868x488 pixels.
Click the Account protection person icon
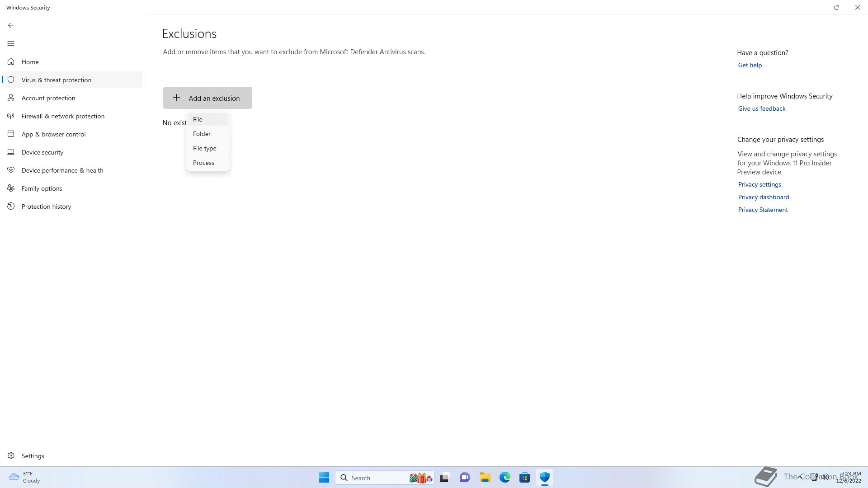(x=11, y=98)
